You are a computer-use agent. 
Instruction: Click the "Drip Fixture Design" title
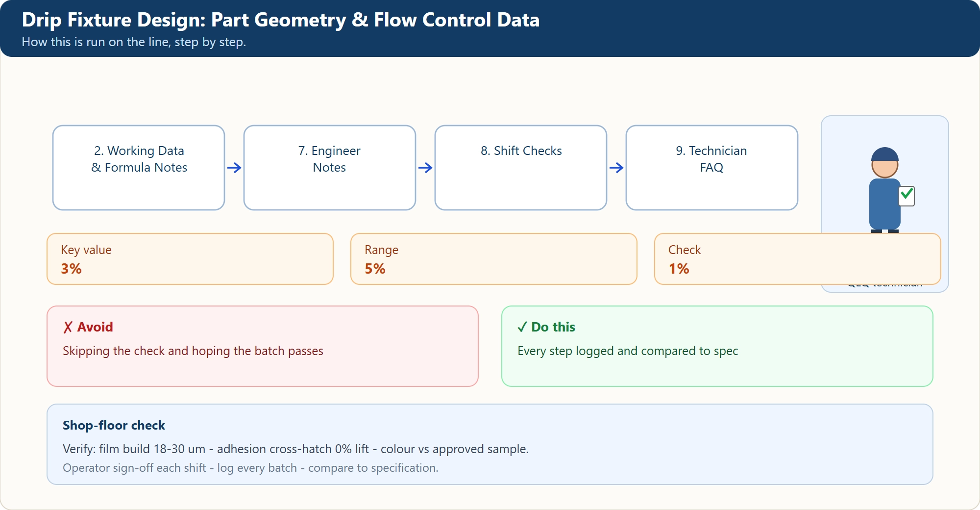281,20
